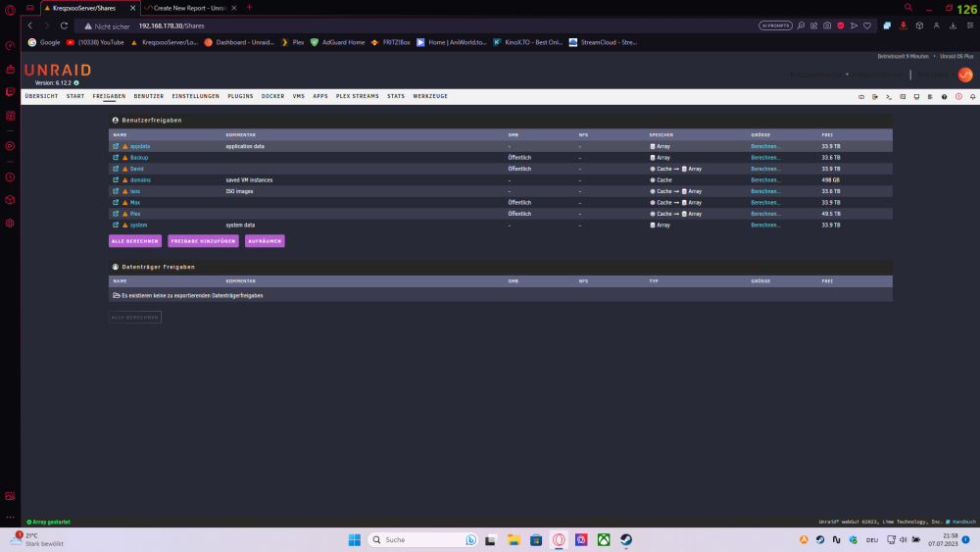
Task: Switch to Create New Report browser tab
Action: coord(190,8)
